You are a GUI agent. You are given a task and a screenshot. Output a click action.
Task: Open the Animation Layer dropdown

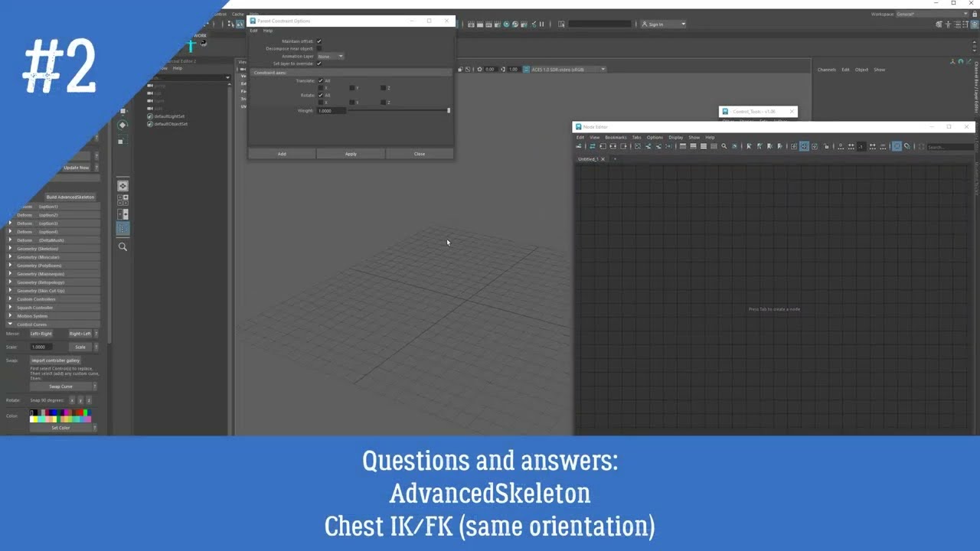click(x=331, y=56)
